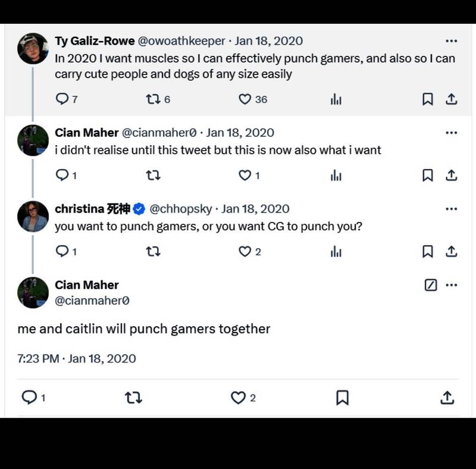Image resolution: width=476 pixels, height=469 pixels.
Task: Click the Grok icon on main tweet
Action: (x=431, y=285)
